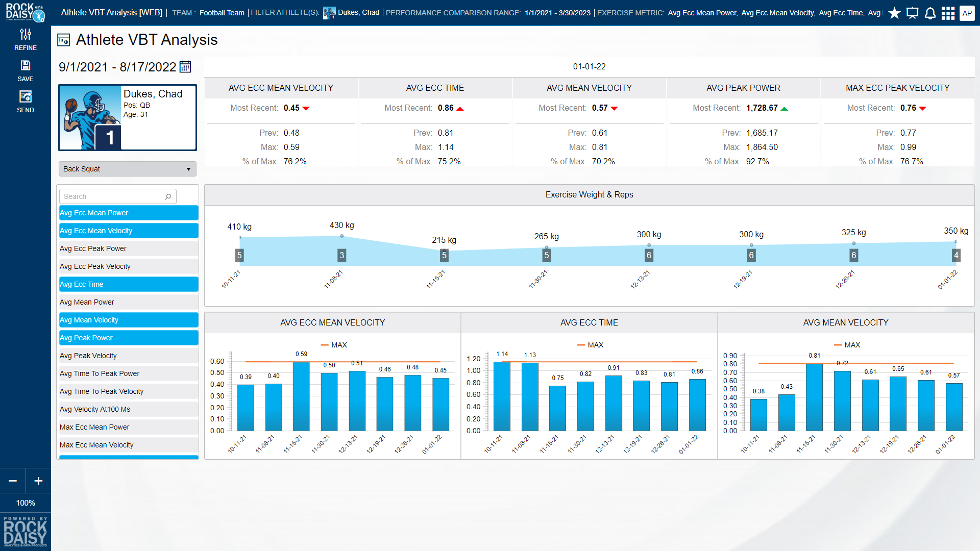Toggle the Avg Ecc Time metric off
Viewport: 980px width, 551px height.
[x=128, y=284]
